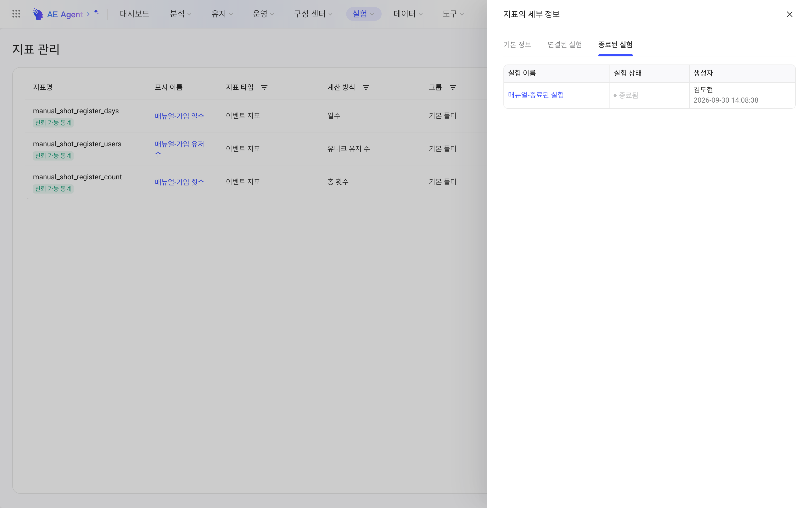Expand the 분석 menu dropdown
Viewport: 812px width, 508px height.
[180, 14]
